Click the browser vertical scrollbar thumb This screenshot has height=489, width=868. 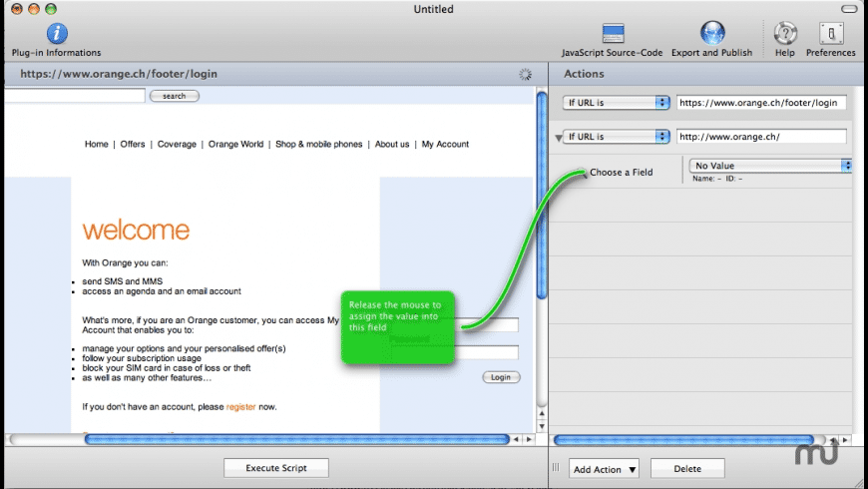542,195
